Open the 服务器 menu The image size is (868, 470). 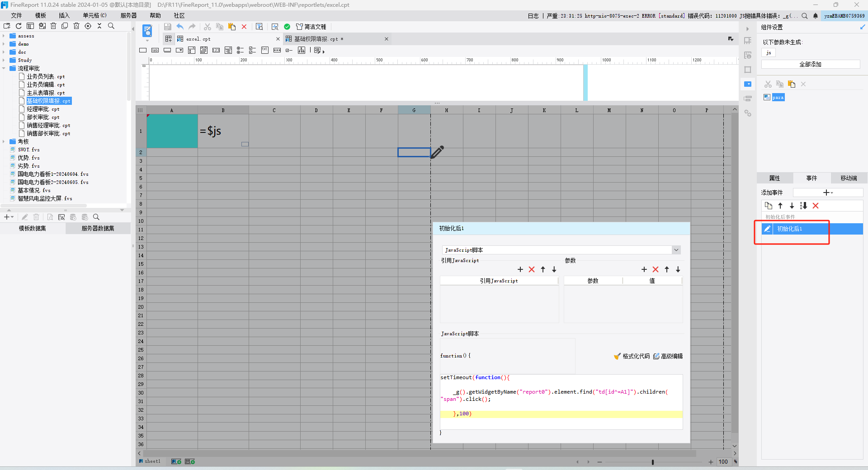pos(128,15)
